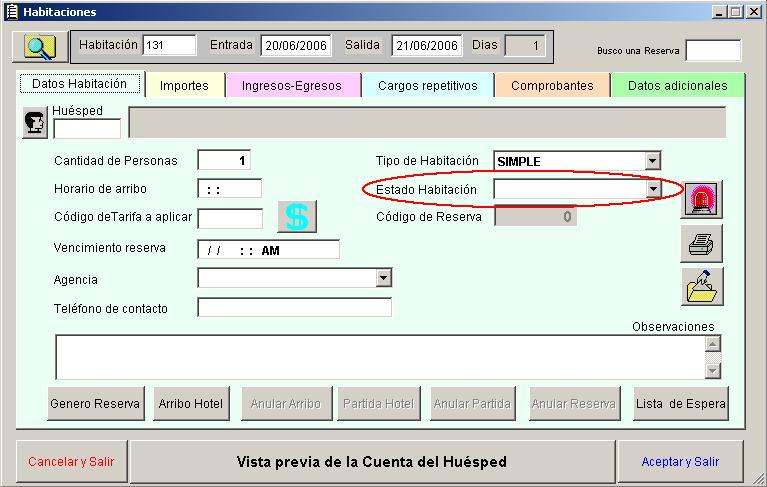Expand the Tipo de Habitación dropdown

tap(652, 161)
